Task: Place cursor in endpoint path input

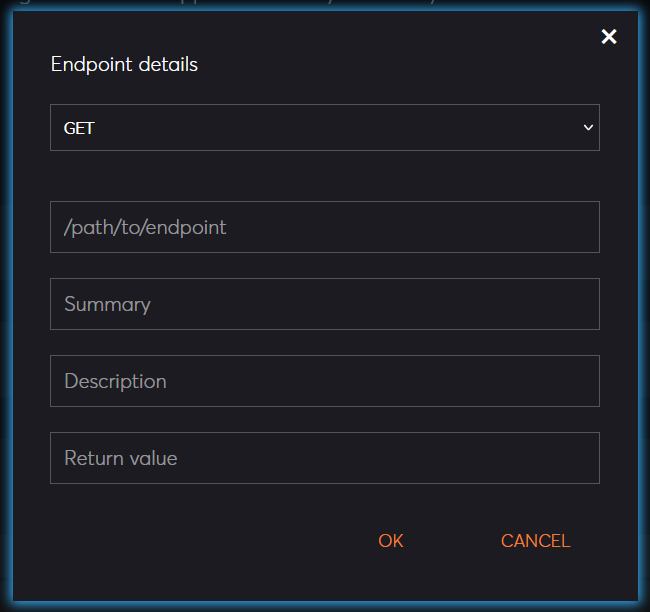Action: 324,227
